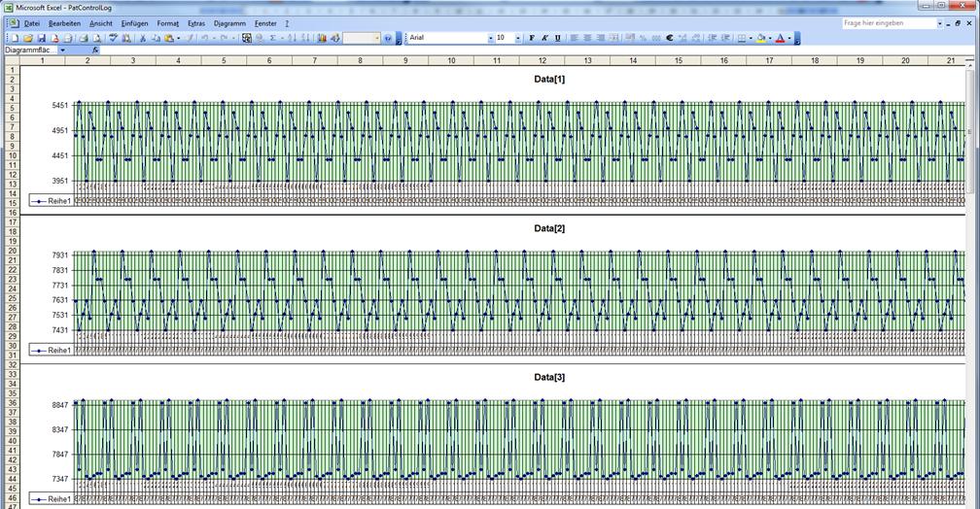The image size is (980, 509).
Task: Open the borders dropdown arrow
Action: (751, 38)
